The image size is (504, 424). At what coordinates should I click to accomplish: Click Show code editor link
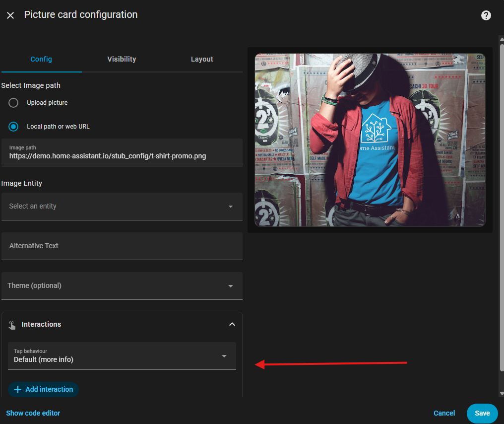coord(33,413)
